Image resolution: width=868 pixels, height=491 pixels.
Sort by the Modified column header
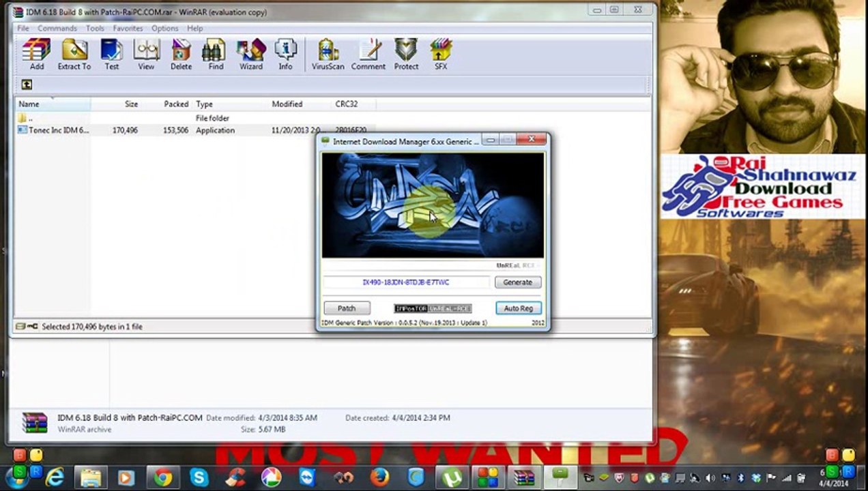tap(300, 104)
